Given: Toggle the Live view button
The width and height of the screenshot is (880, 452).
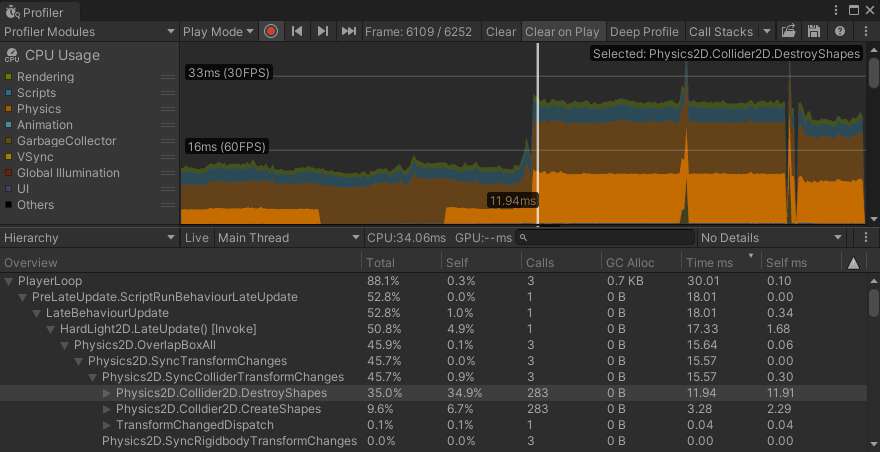Looking at the screenshot, I should click(197, 238).
